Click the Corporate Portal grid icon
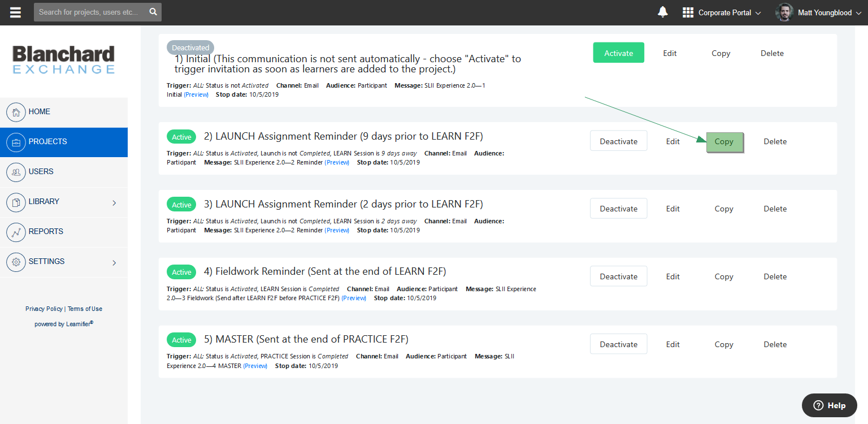868x424 pixels. (x=688, y=12)
